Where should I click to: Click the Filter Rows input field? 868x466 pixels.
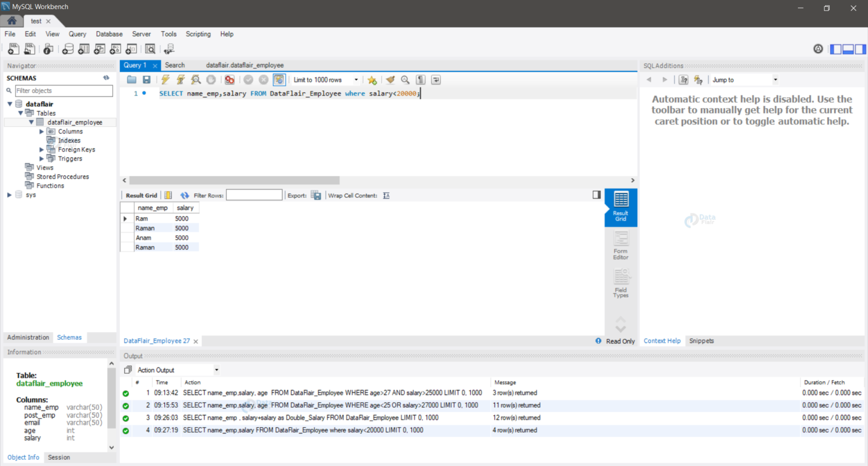click(254, 195)
